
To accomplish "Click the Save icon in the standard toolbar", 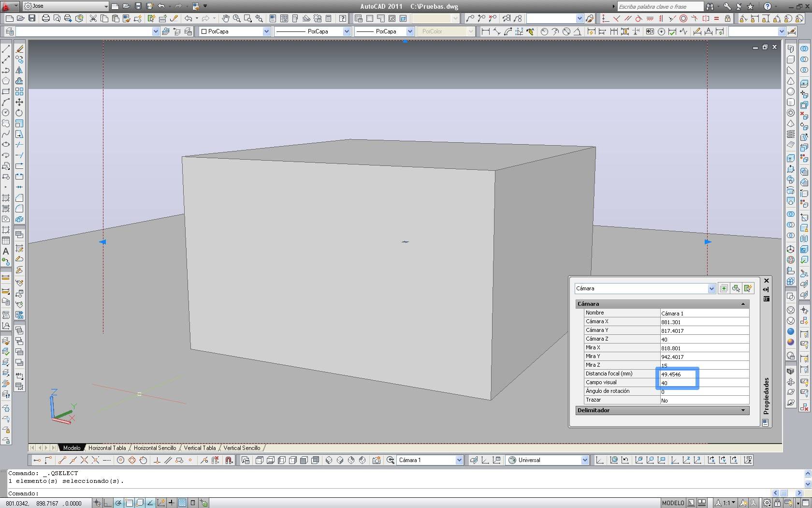I will [32, 18].
